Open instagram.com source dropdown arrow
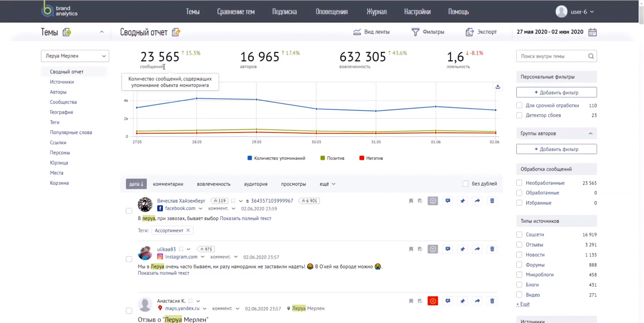The image size is (644, 323). [x=202, y=257]
